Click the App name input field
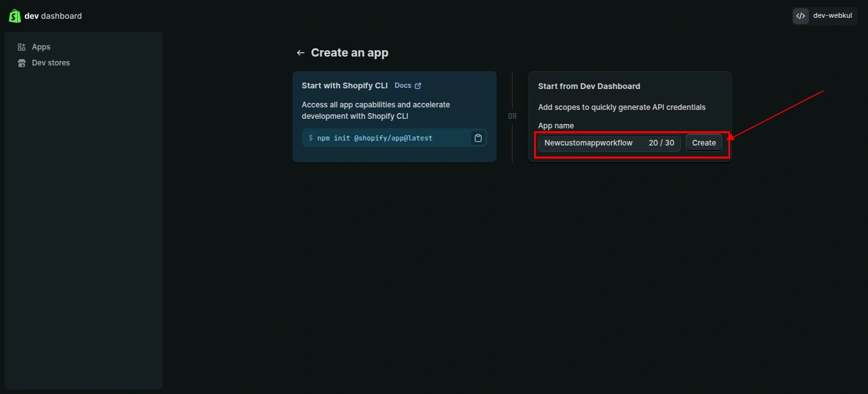The width and height of the screenshot is (868, 394). point(609,143)
